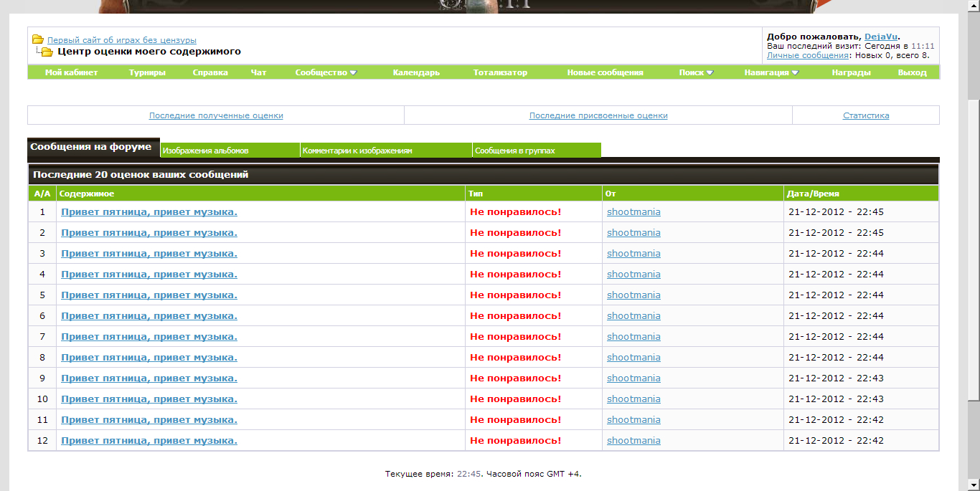Viewport: 980px width, 491px height.
Task: Open the post link in row 6
Action: coord(149,316)
